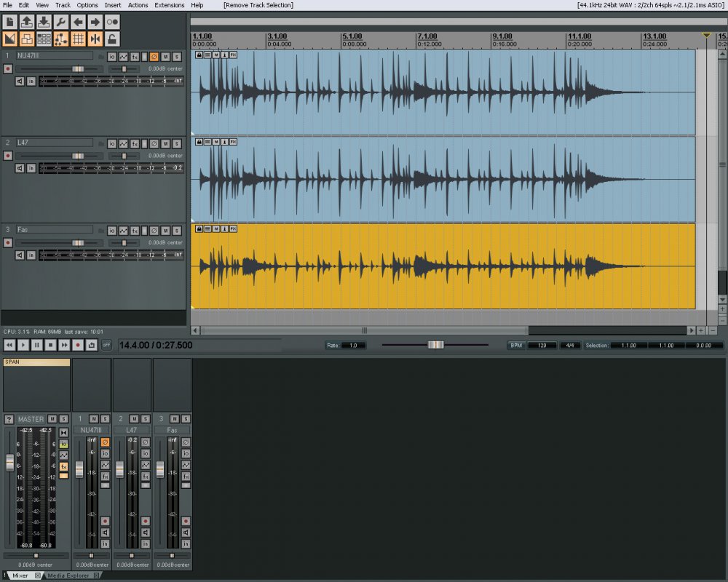
Task: Click the Open project upload-arrow icon
Action: tap(27, 22)
